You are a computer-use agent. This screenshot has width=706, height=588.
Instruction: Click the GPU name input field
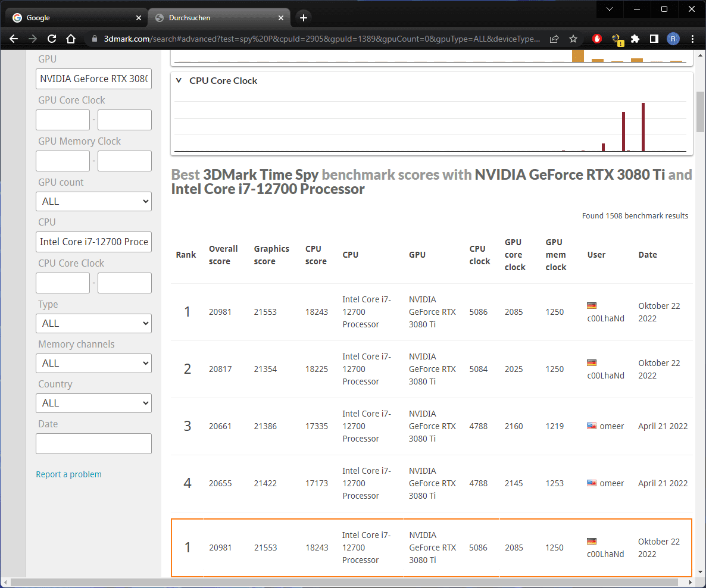pos(93,79)
